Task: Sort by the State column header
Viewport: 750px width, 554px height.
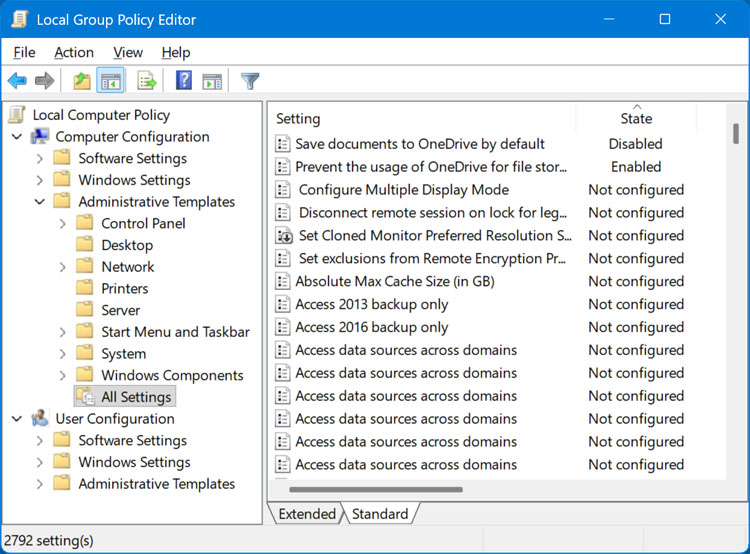Action: [x=636, y=118]
